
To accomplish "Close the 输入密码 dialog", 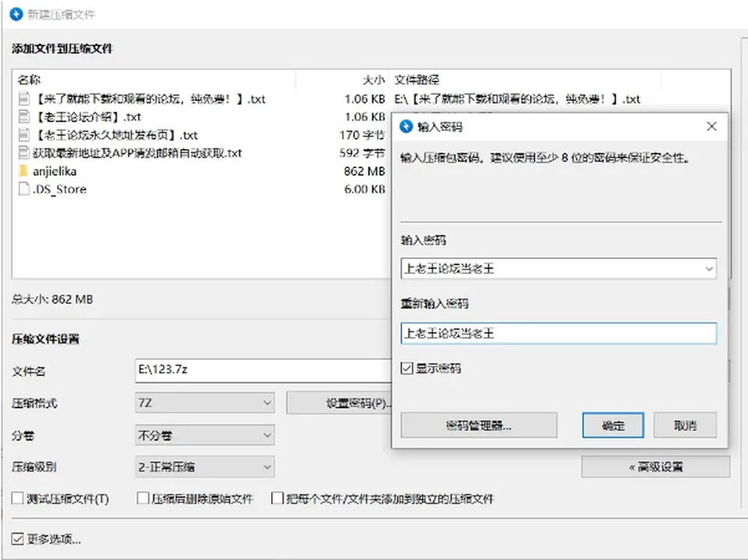I will click(x=711, y=126).
